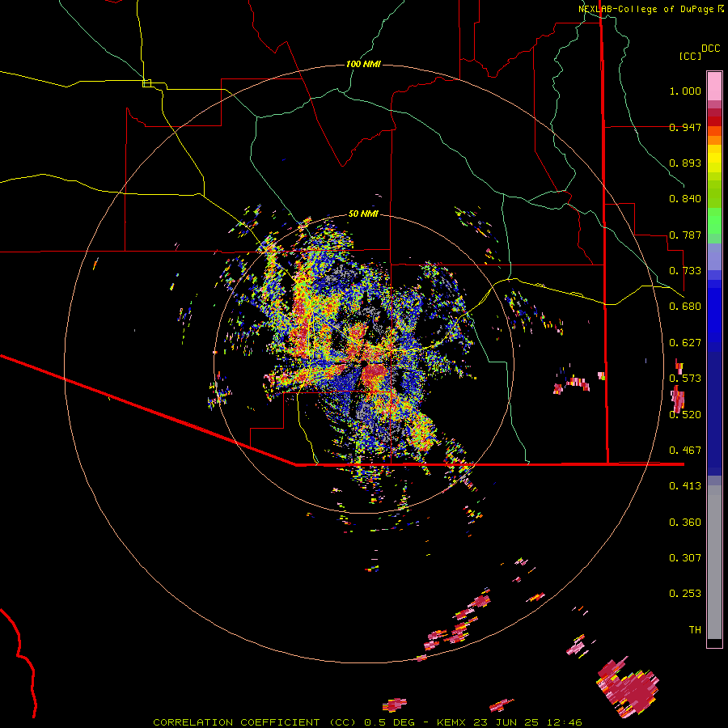This screenshot has height=728, width=728.
Task: Select the 0.947 legend value
Action: tap(685, 127)
